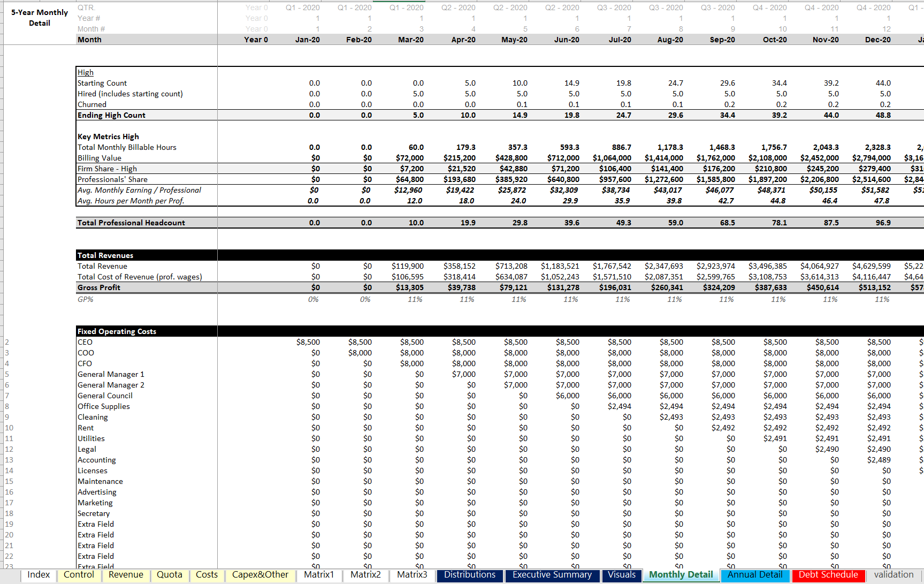Select the underlined 'High' section label
Screen dimensions: 924x584
[86, 72]
